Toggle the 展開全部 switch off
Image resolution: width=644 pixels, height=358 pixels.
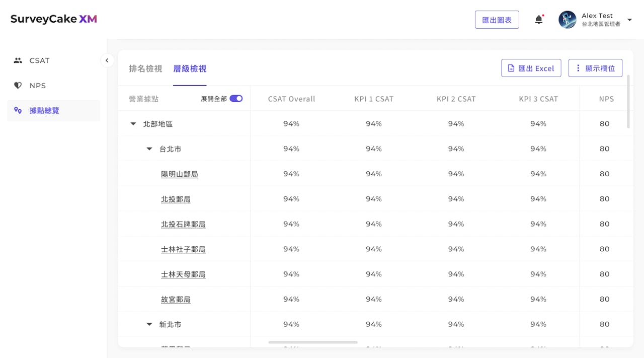click(x=236, y=99)
